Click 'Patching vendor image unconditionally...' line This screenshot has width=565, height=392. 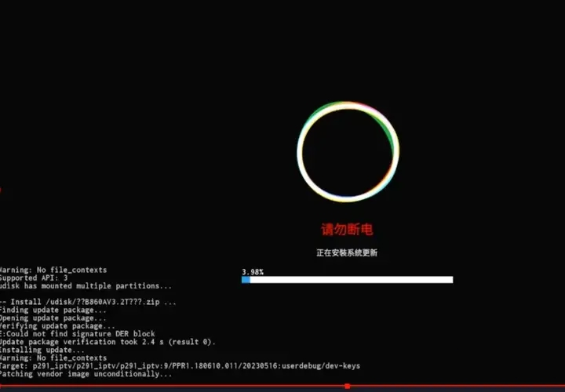(x=85, y=374)
